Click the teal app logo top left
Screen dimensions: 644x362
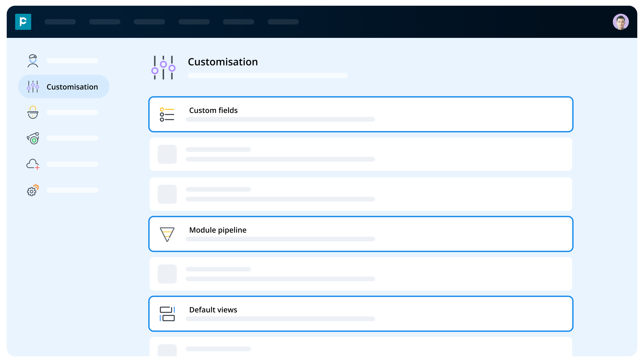click(23, 21)
